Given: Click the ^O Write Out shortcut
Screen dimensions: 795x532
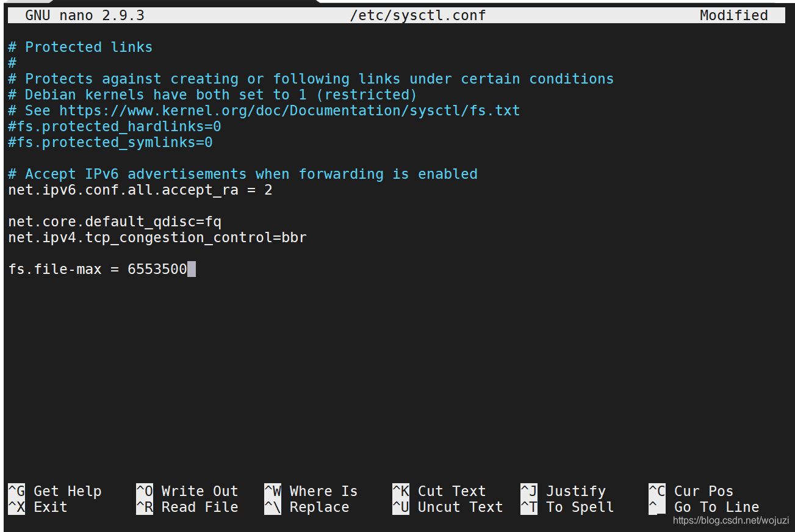Looking at the screenshot, I should (x=187, y=491).
